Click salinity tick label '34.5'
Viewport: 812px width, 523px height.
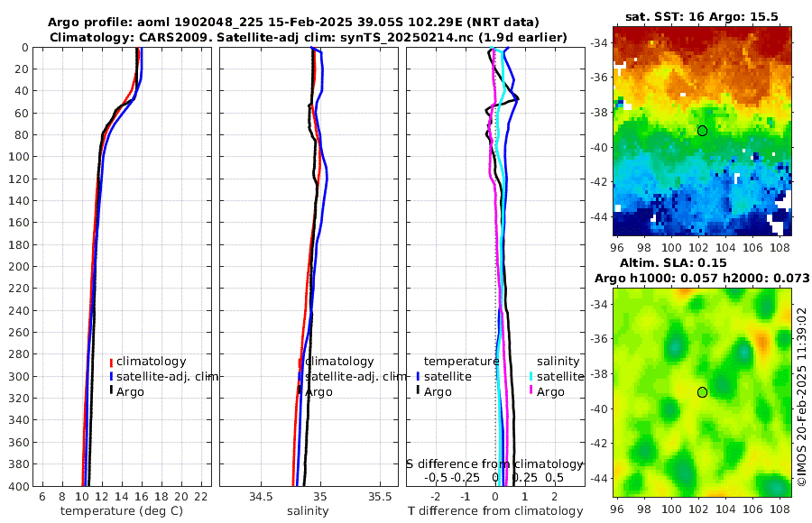tap(261, 497)
